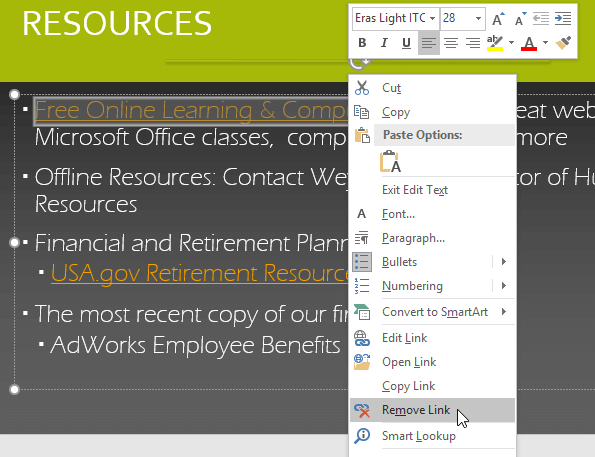Click the Decrease List Level icon
Viewport: 595px width, 457px height.
[x=541, y=19]
